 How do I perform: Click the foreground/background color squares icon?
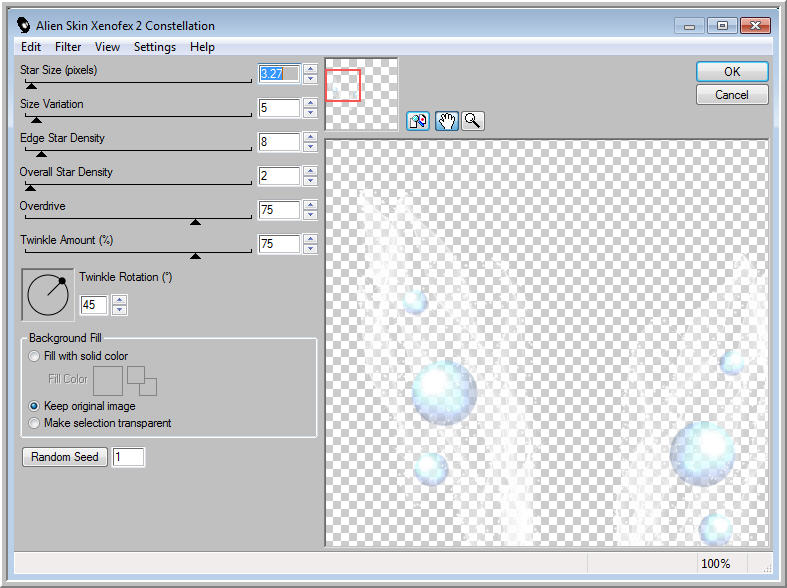[142, 381]
